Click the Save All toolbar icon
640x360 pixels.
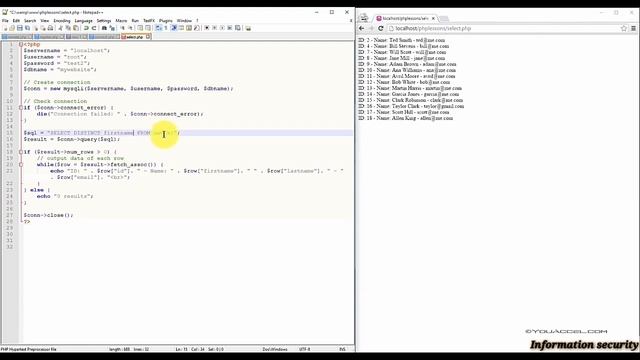[27, 28]
